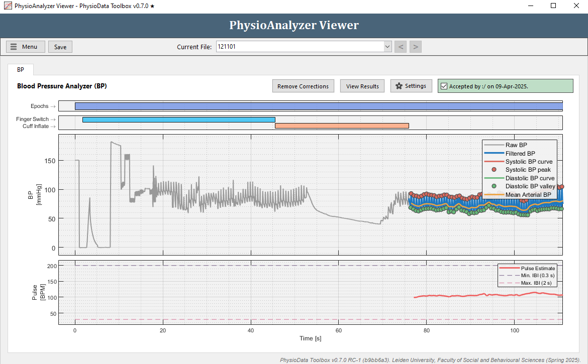Click the cyan Finger Switch bar
588x364 pixels.
click(179, 120)
